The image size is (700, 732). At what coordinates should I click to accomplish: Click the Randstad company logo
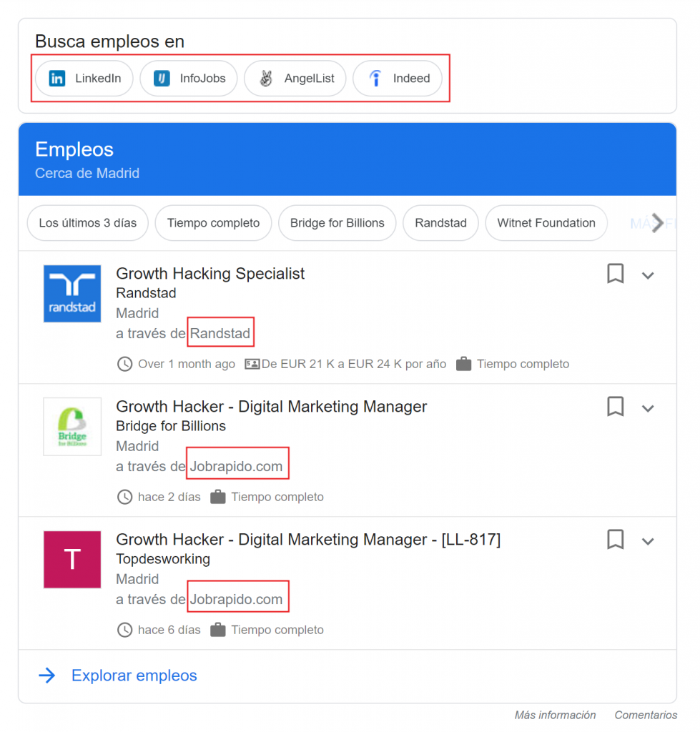coord(72,294)
